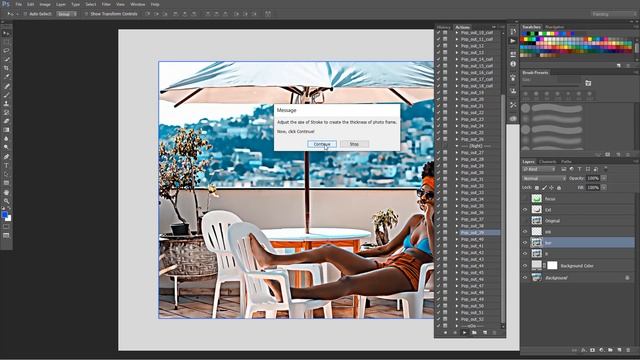Open the Auto-Select Group dropdown

coord(67,14)
